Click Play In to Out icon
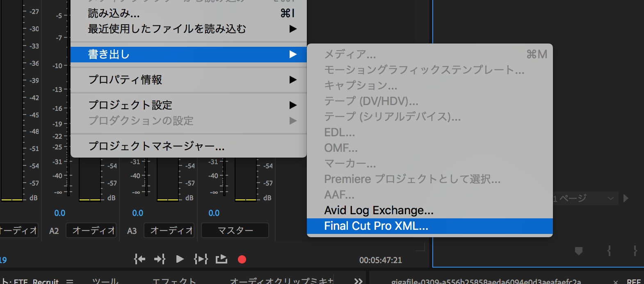The height and width of the screenshot is (284, 644). 201,259
